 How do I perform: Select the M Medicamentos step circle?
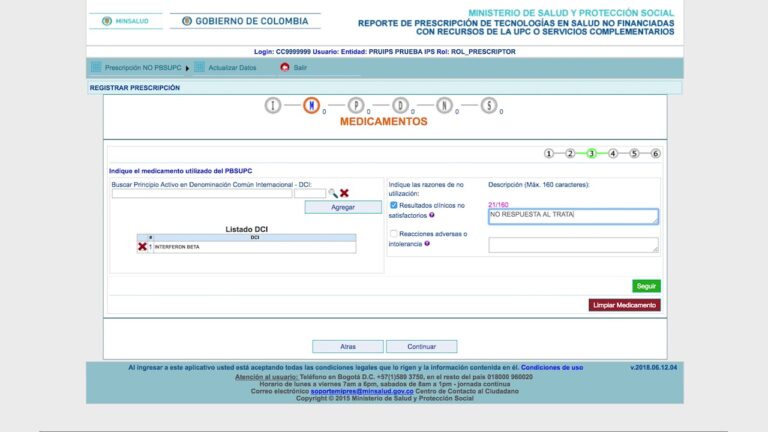312,105
